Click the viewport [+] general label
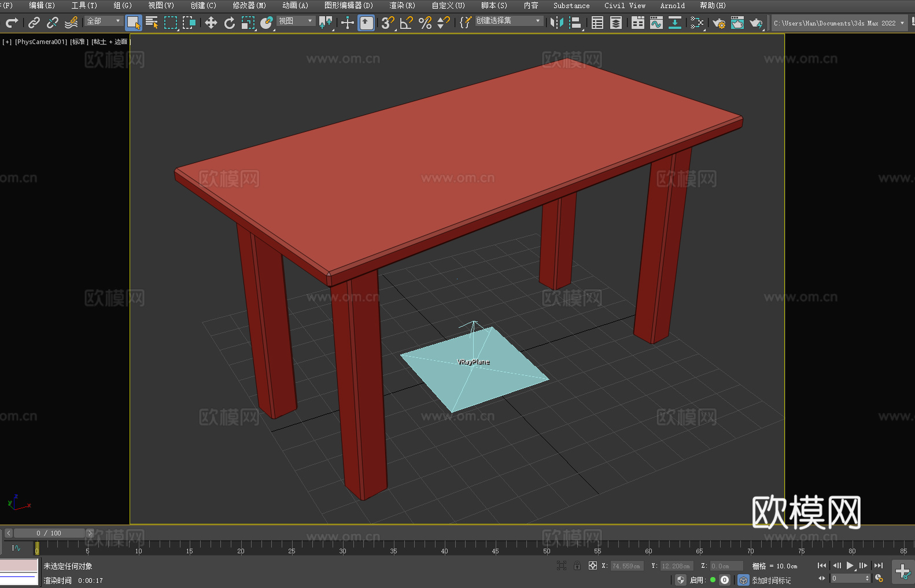Viewport: 915px width, 588px height. tap(7, 42)
